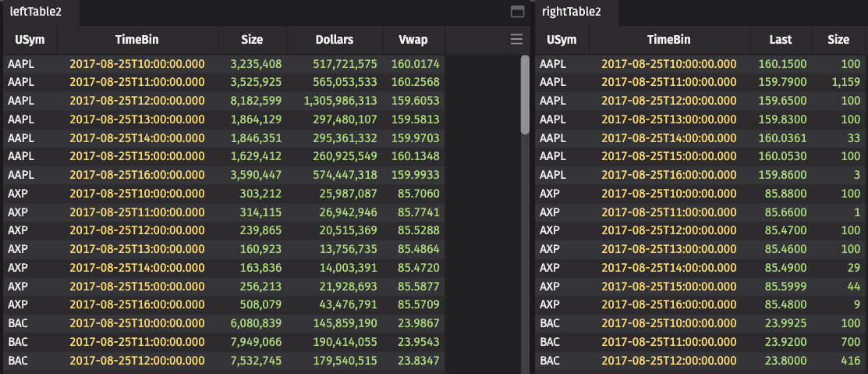Click the Last value 160.0361
Screen dimensions: 868x374
782,138
